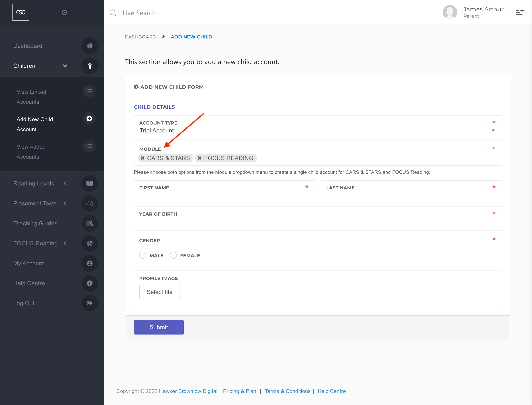Click the Children person icon

coord(90,66)
